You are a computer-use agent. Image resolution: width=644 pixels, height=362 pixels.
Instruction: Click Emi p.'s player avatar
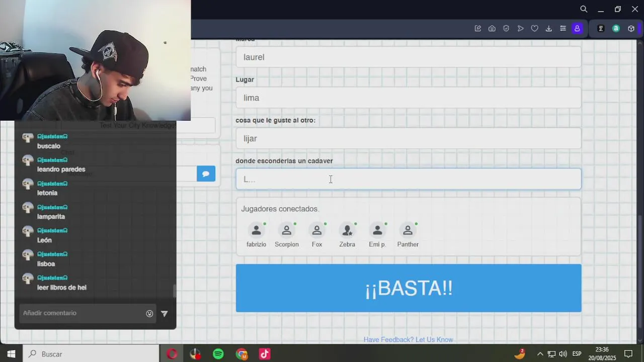tap(377, 230)
